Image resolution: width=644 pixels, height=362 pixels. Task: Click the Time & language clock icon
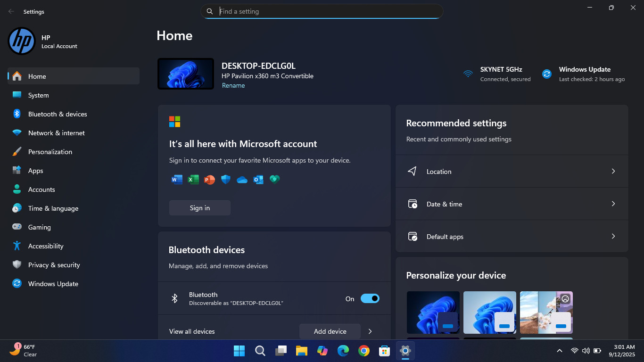point(17,208)
